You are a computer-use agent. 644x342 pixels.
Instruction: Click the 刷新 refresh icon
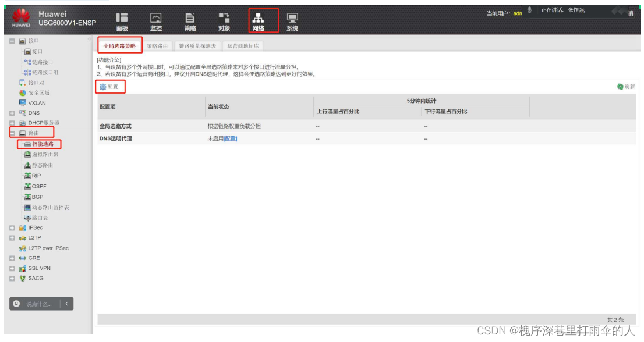click(620, 87)
